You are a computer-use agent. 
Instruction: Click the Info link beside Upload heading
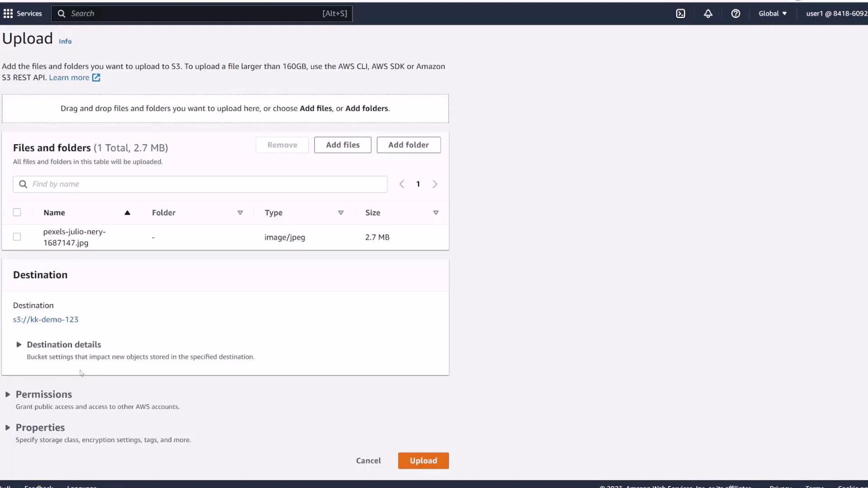pyautogui.click(x=65, y=41)
